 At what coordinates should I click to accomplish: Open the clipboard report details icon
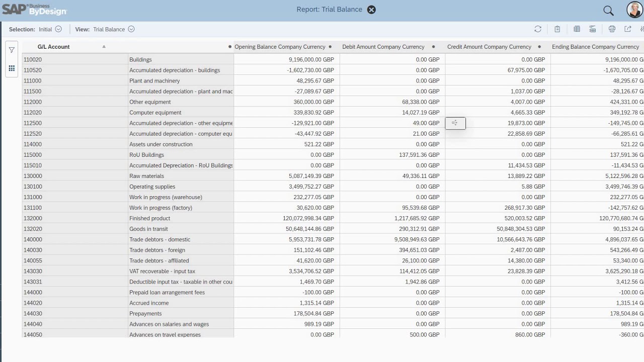tap(557, 29)
